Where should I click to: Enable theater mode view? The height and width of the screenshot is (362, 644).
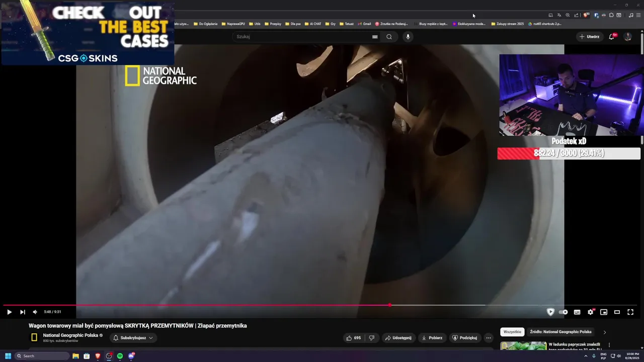click(617, 312)
